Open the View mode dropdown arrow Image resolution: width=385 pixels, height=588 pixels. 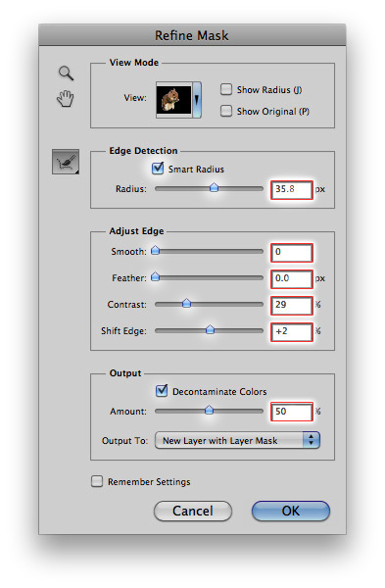coord(197,100)
